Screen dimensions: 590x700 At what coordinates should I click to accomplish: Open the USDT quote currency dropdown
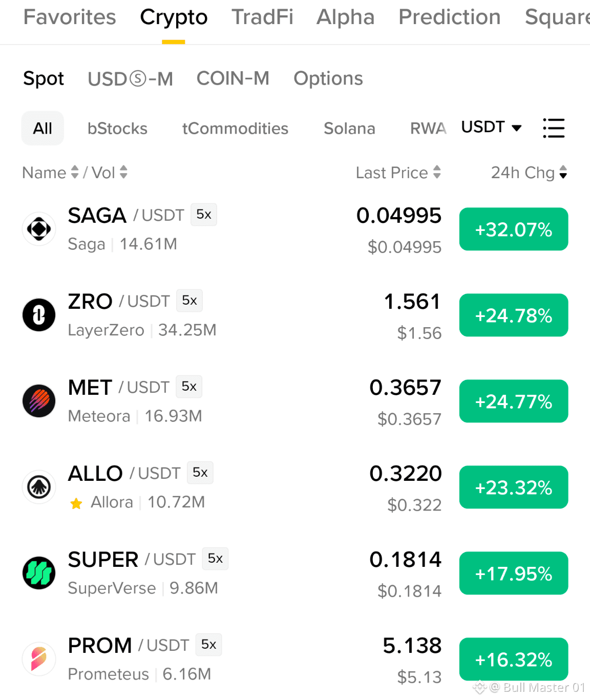[x=491, y=127]
